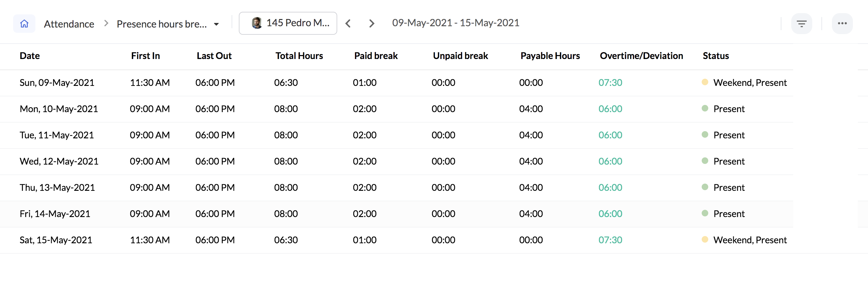Image resolution: width=868 pixels, height=299 pixels.
Task: Open the more options ellipsis menu
Action: click(842, 24)
